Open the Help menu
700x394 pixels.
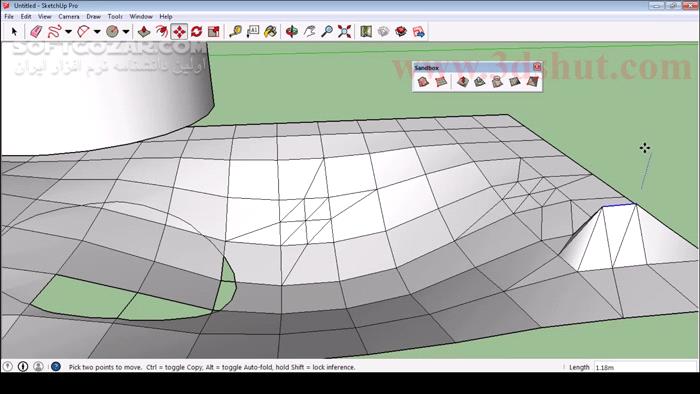[x=166, y=17]
